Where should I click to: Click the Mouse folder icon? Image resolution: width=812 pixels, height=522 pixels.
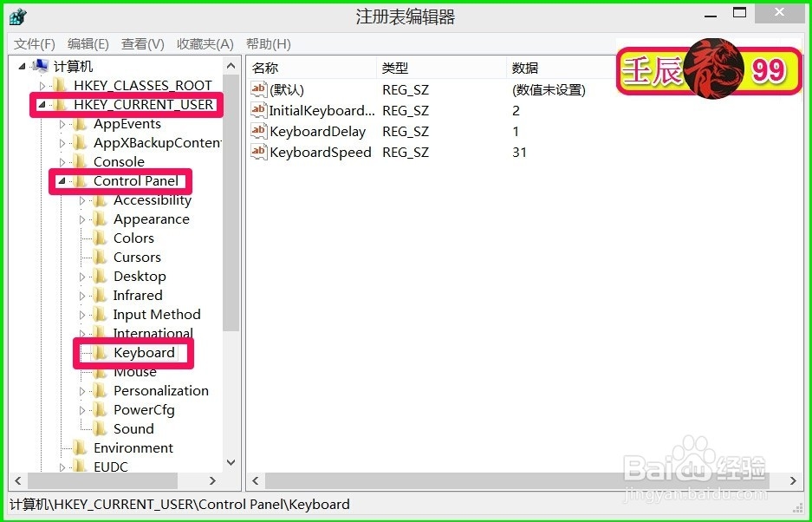coord(101,371)
